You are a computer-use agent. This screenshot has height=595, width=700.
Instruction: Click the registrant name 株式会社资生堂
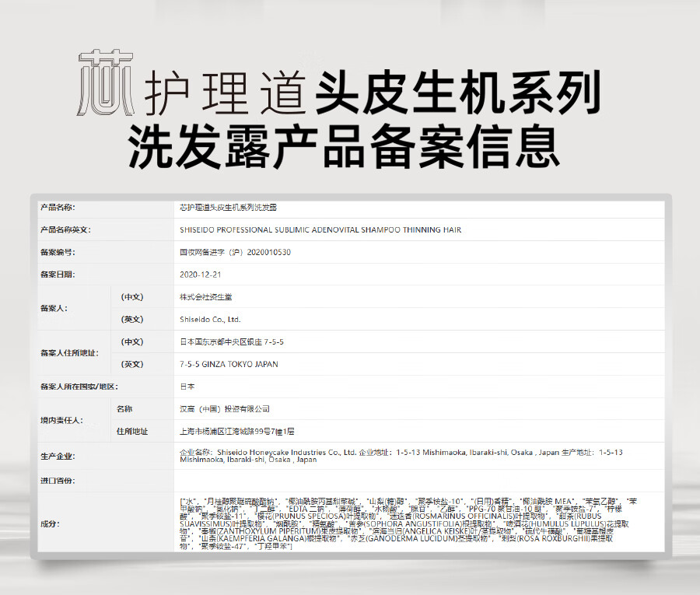coord(205,297)
